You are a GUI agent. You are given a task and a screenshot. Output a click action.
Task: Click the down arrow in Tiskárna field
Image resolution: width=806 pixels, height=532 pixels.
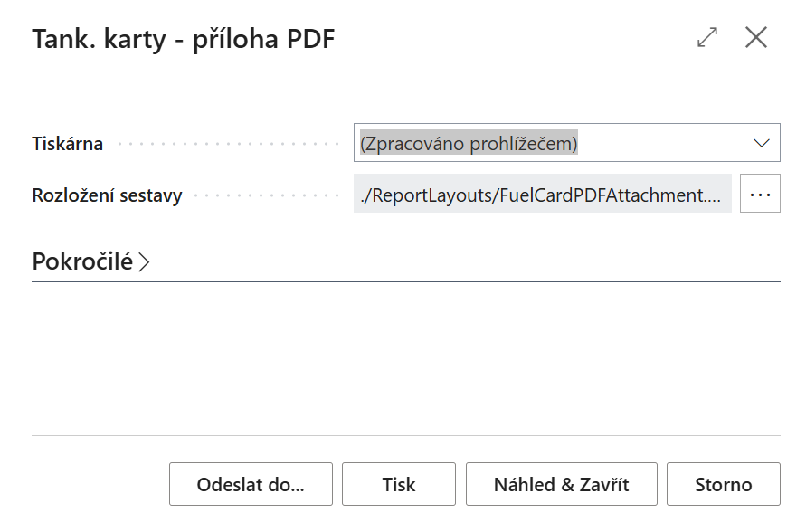point(761,144)
